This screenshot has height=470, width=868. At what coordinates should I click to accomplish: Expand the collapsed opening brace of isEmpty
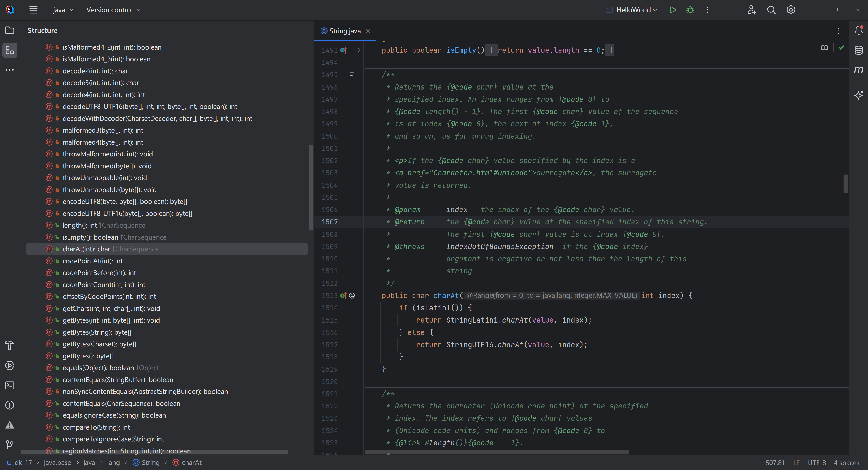[491, 50]
